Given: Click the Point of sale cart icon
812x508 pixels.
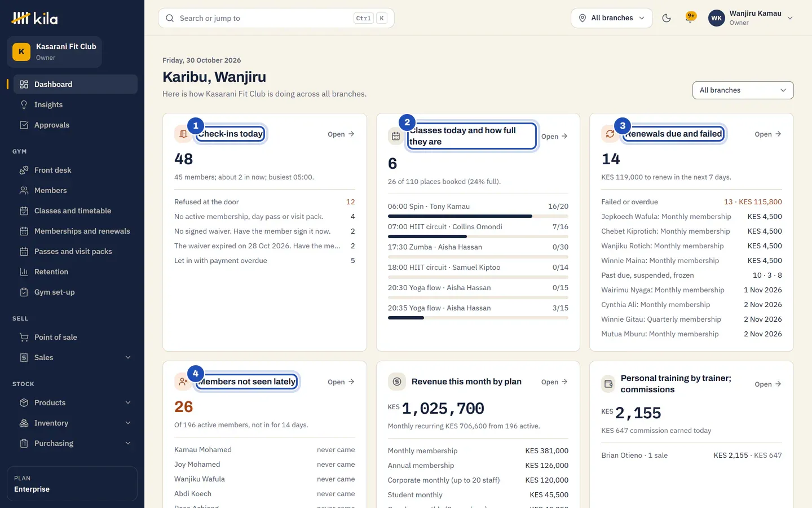Looking at the screenshot, I should 24,337.
